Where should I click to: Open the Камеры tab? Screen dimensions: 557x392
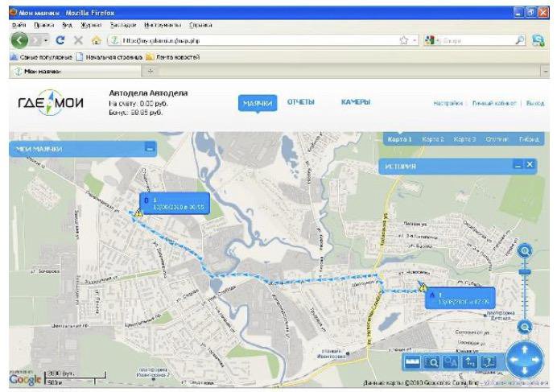[x=355, y=102]
